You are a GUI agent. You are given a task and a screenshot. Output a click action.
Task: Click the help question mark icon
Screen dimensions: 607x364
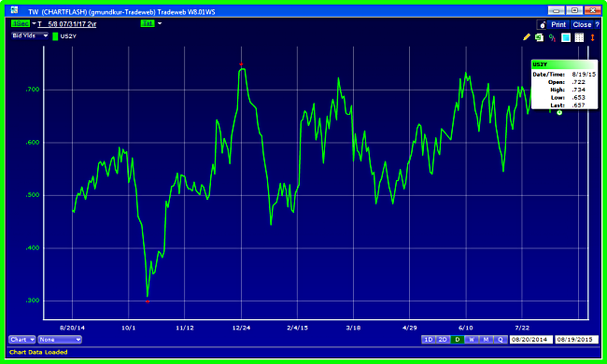(597, 25)
